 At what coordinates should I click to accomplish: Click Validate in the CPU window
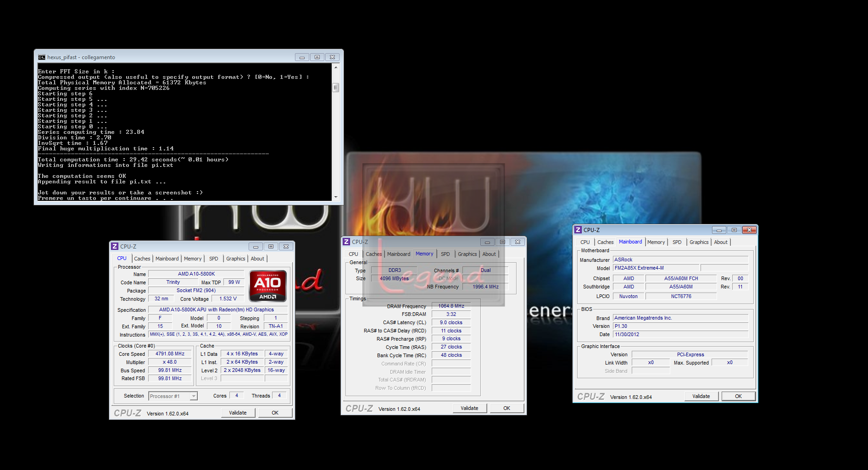pyautogui.click(x=238, y=413)
